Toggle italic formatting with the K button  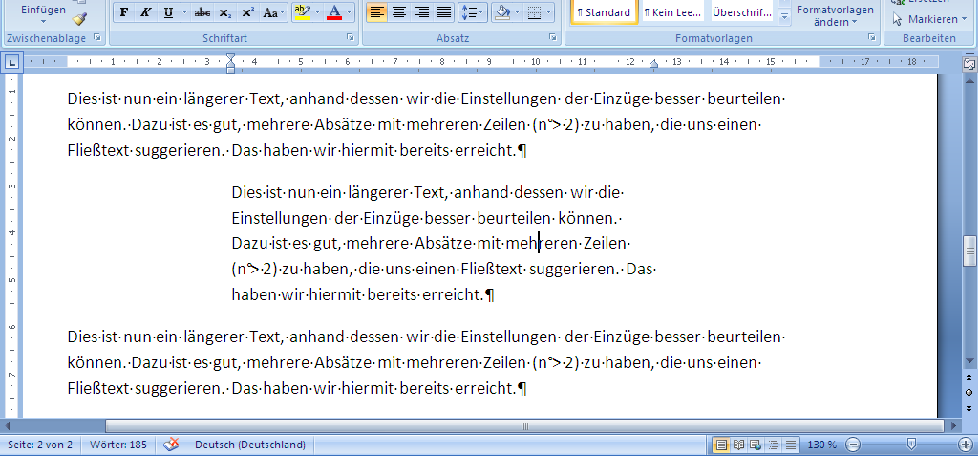145,12
